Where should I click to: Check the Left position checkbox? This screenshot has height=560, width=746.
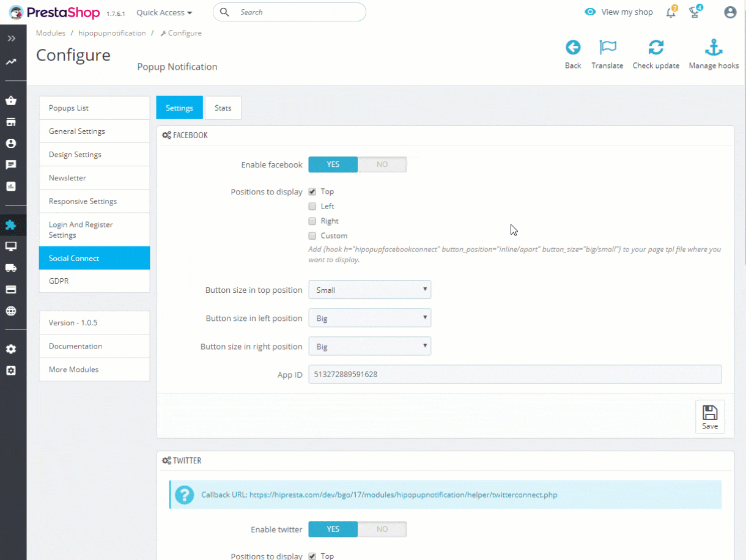point(312,206)
